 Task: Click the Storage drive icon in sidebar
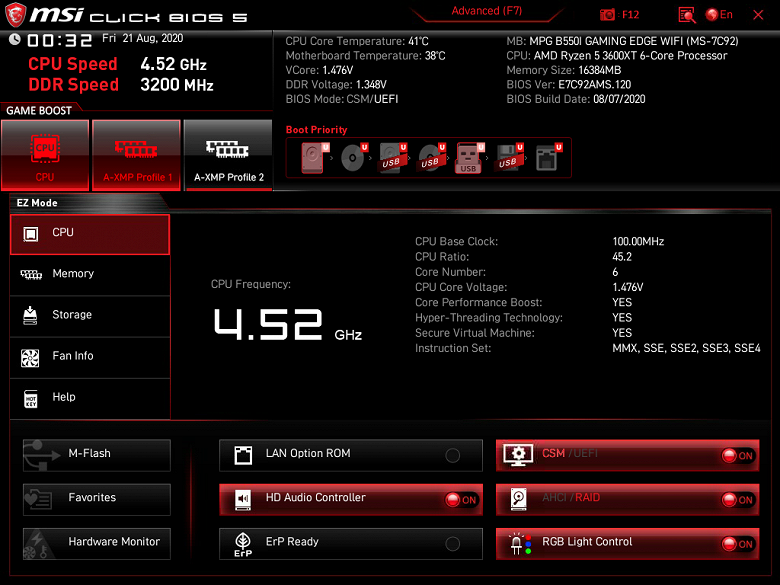coord(30,315)
